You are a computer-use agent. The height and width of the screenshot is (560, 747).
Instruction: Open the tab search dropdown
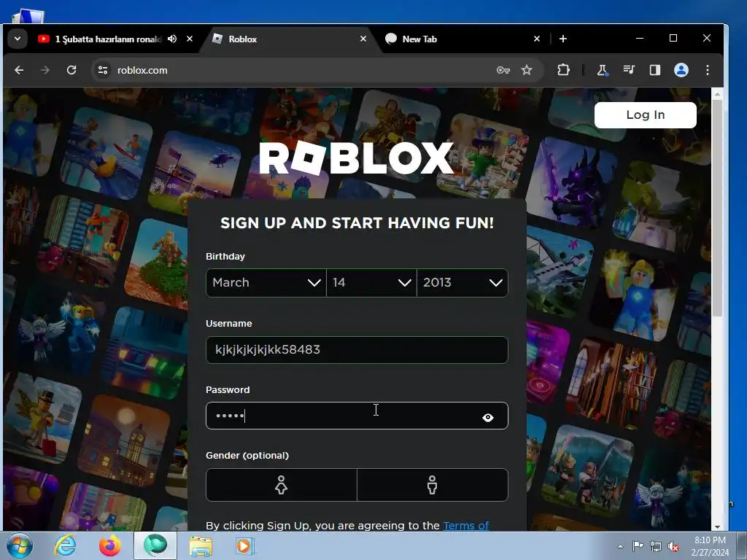click(18, 39)
